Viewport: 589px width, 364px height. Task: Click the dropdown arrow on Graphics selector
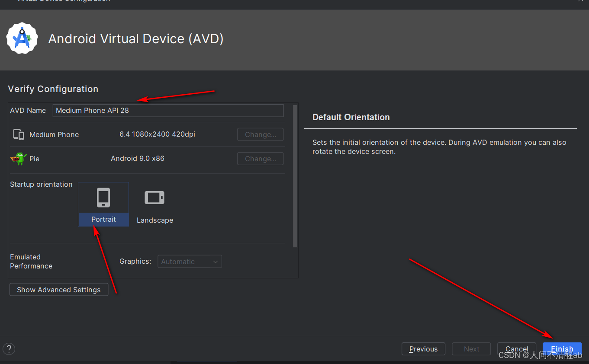coord(215,261)
